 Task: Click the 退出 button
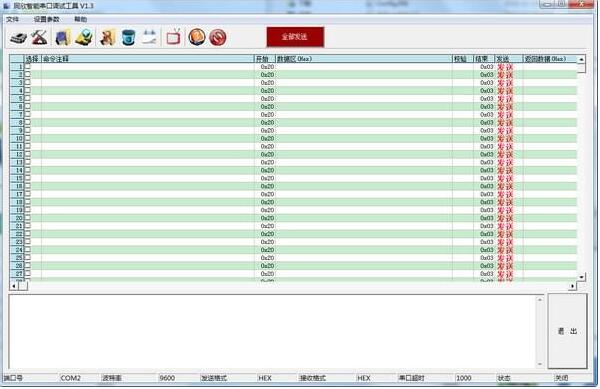click(567, 331)
